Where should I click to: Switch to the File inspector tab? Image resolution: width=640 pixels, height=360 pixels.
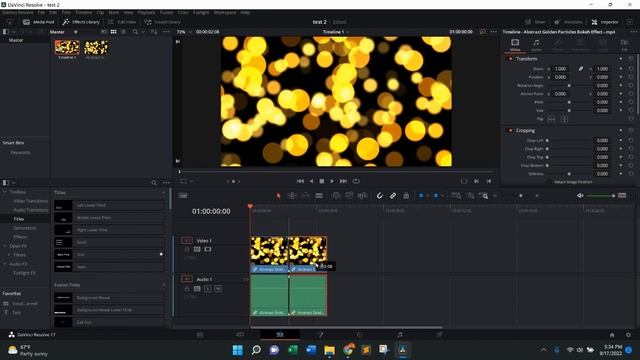624,45
